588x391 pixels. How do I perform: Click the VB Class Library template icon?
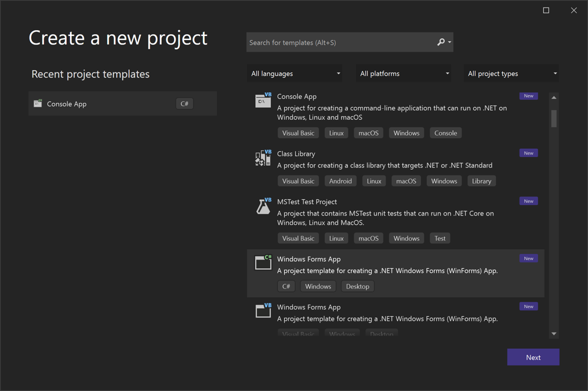pos(263,158)
